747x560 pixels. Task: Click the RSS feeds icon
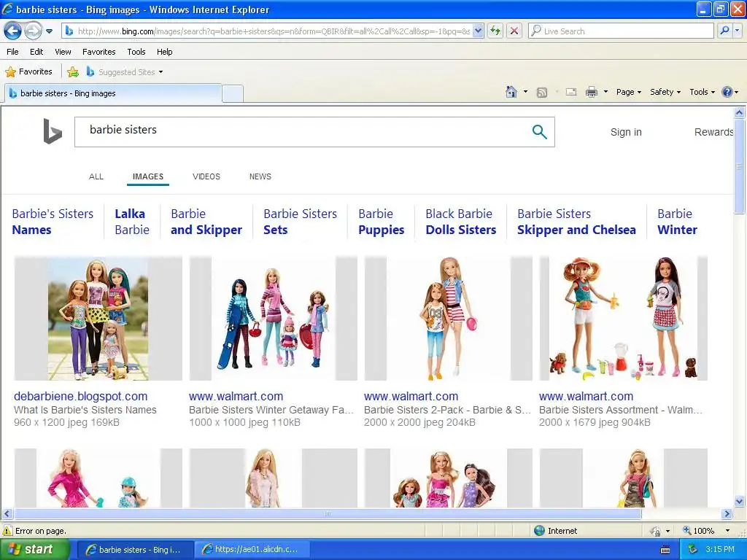point(542,93)
